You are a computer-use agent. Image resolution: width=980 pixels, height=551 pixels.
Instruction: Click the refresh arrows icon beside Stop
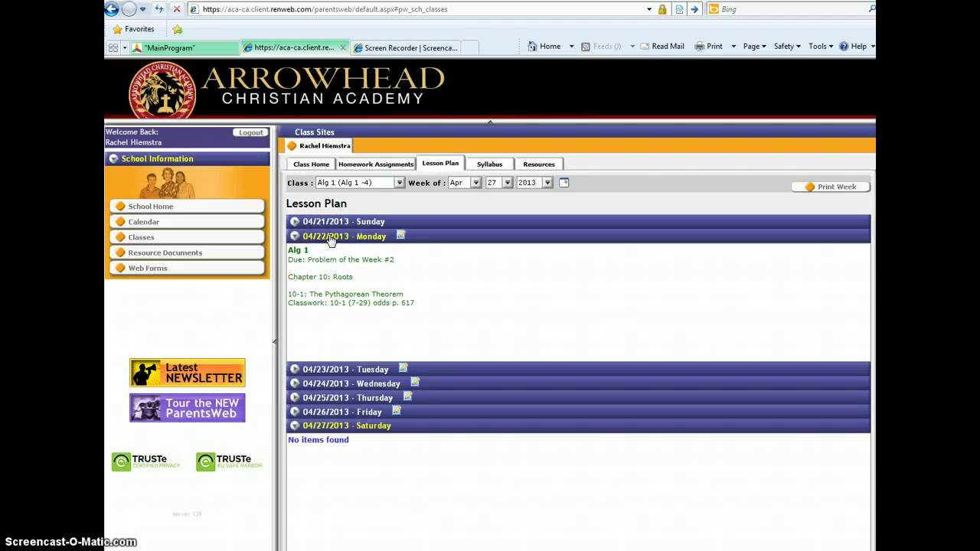coord(159,9)
